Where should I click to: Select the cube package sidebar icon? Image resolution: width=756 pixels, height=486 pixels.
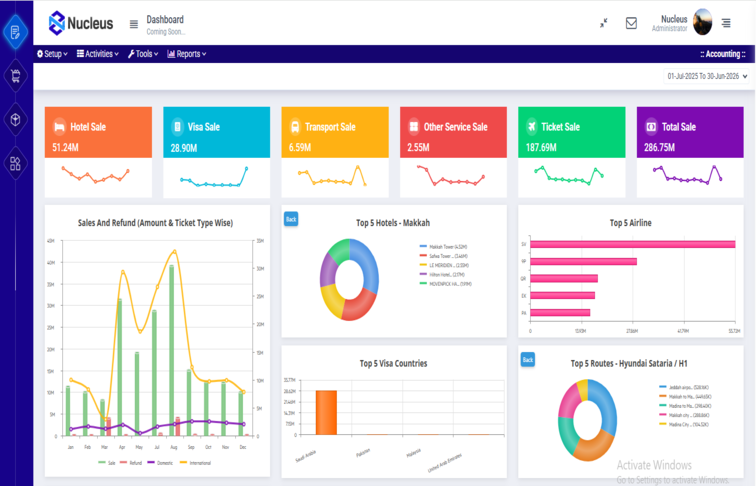[15, 120]
